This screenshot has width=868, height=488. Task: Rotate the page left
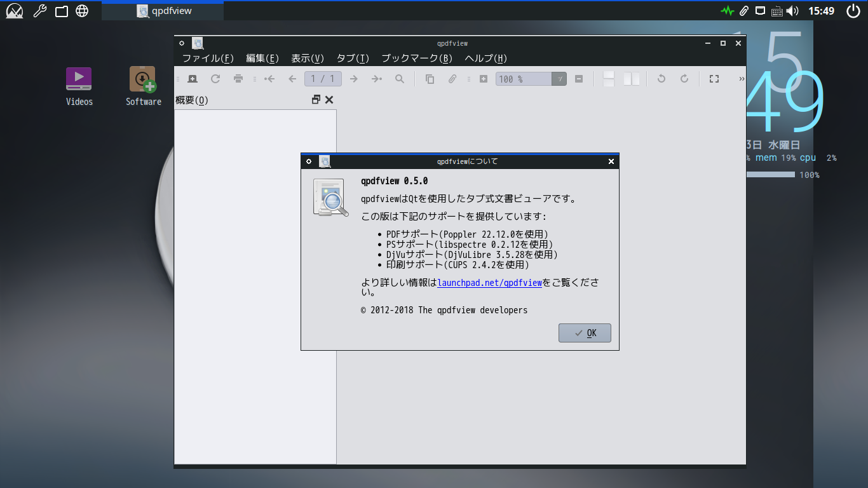click(661, 79)
